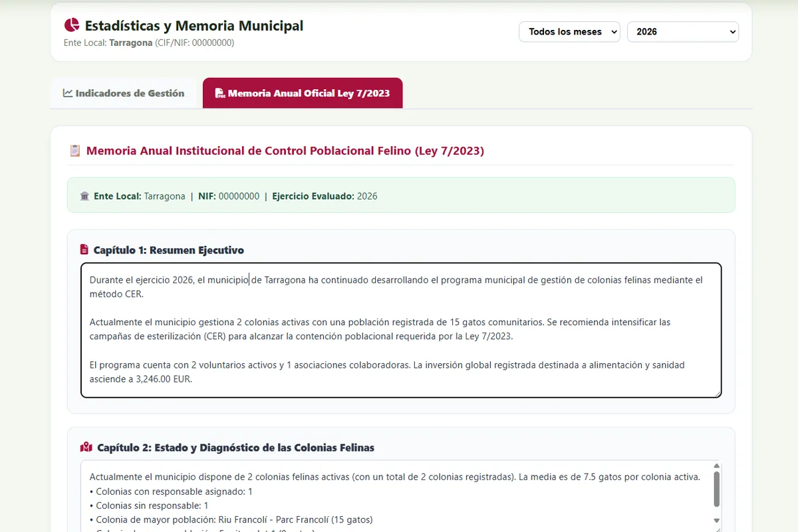Click the resize grip of Resumen Ejecutivo textarea

717,393
